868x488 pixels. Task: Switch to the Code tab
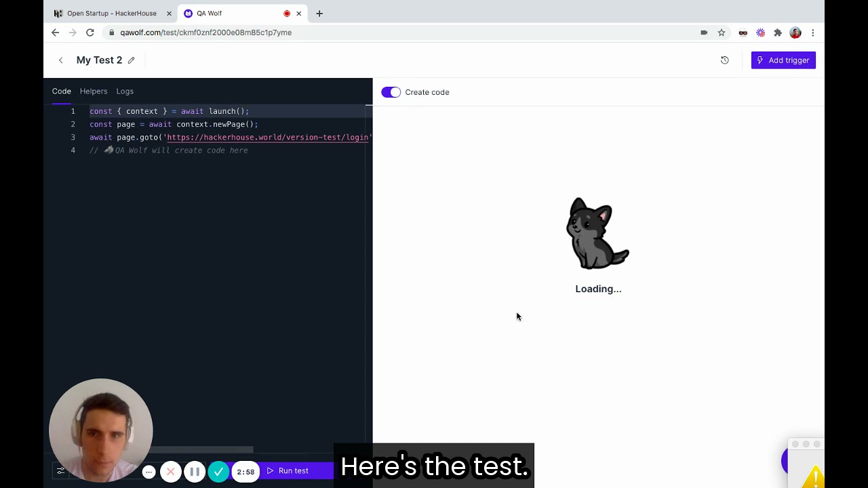pyautogui.click(x=62, y=91)
